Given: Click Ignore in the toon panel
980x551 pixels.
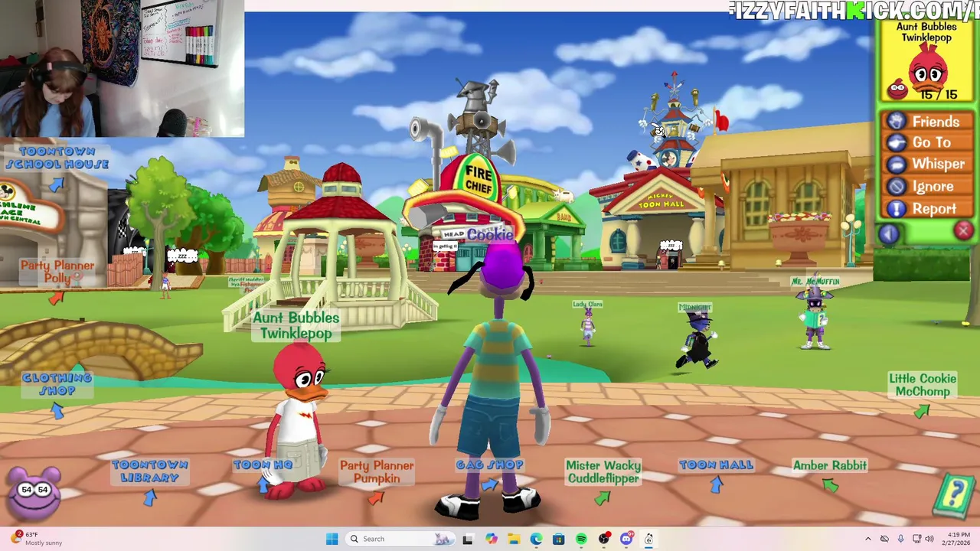Looking at the screenshot, I should tap(925, 187).
